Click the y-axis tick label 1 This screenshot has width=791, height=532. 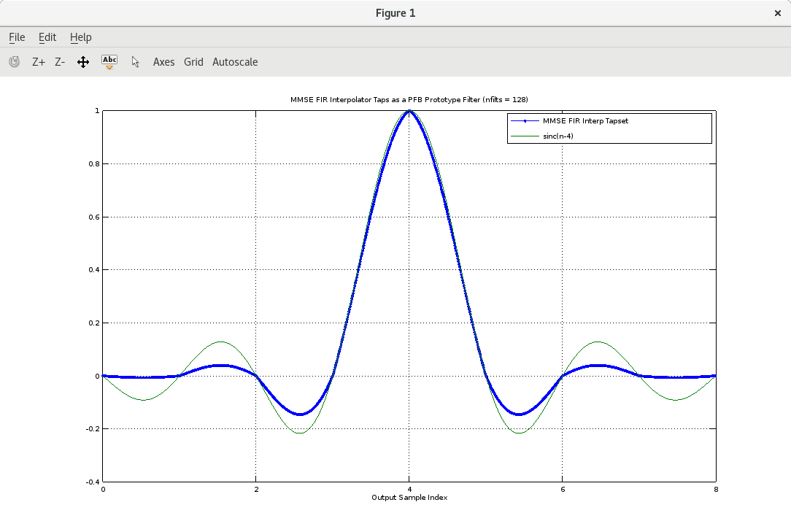click(97, 111)
